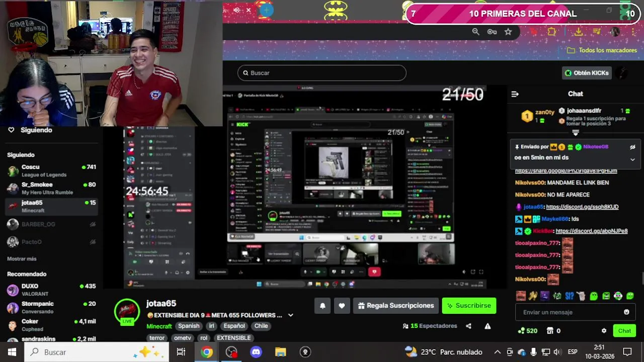Open the emoji picker in chat input
This screenshot has width=644, height=362.
626,312
